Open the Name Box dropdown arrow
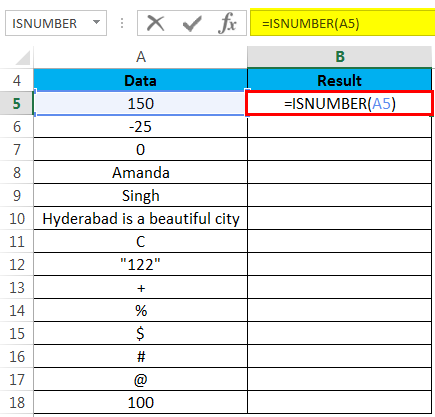The image size is (435, 417). [97, 23]
